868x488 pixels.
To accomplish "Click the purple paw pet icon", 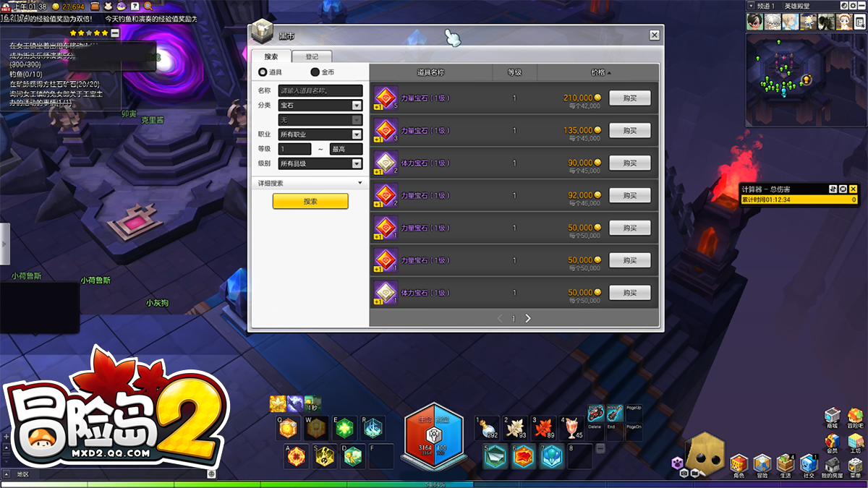I will [677, 463].
